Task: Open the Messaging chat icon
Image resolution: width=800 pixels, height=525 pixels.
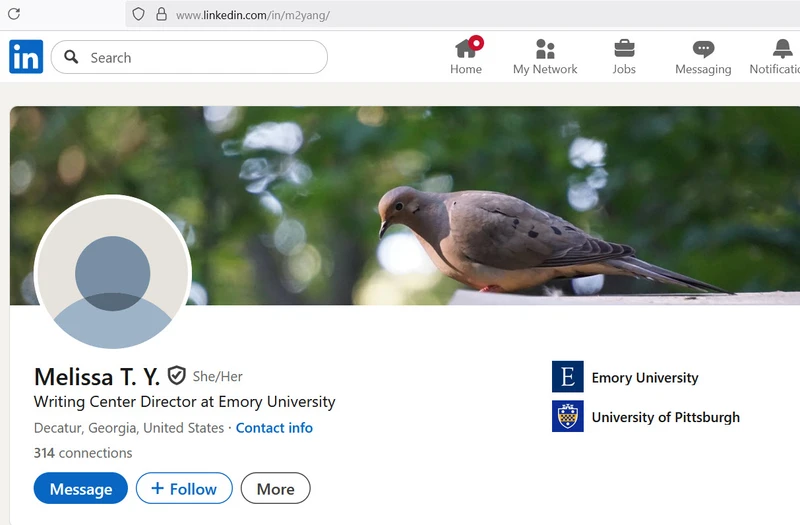Action: [x=703, y=49]
